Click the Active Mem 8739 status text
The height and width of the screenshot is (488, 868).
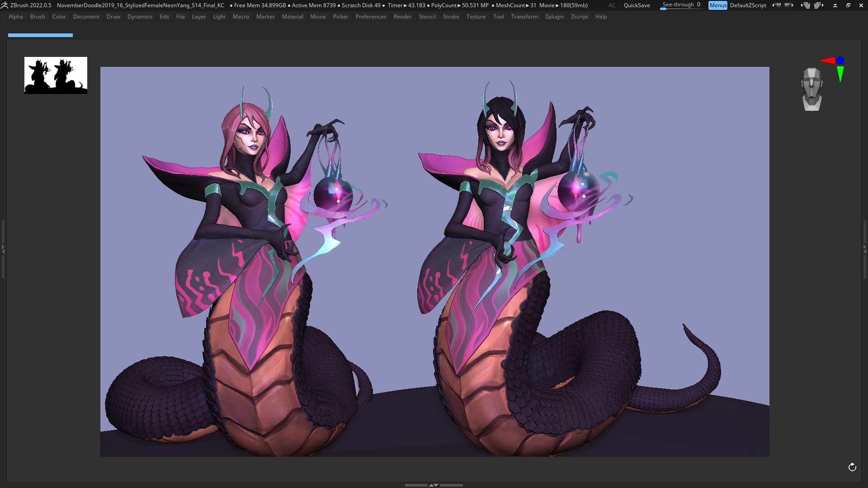coord(314,5)
